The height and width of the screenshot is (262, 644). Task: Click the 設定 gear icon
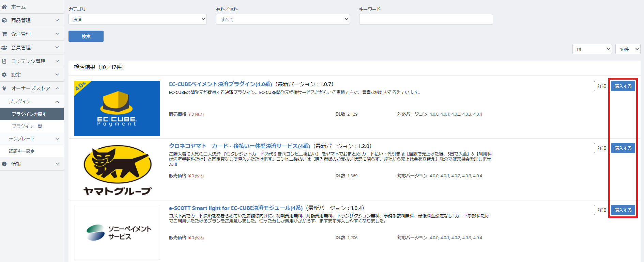[x=4, y=75]
